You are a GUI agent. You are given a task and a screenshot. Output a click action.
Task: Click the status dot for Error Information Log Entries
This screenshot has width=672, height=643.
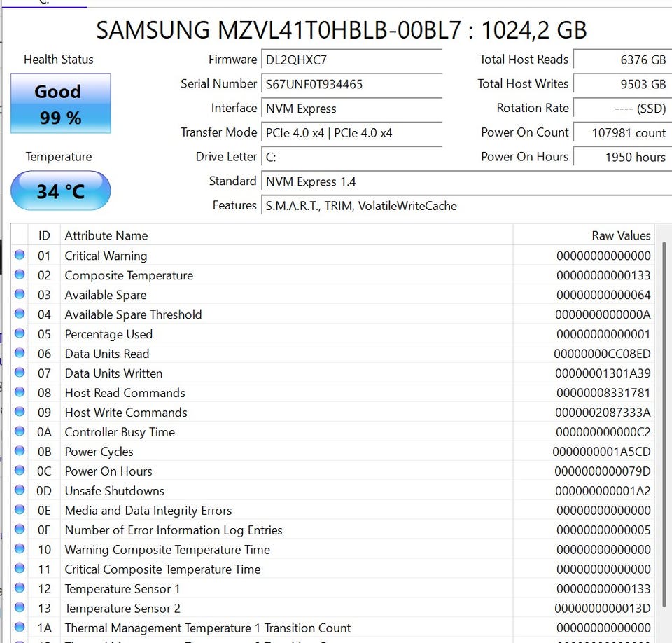click(x=20, y=529)
